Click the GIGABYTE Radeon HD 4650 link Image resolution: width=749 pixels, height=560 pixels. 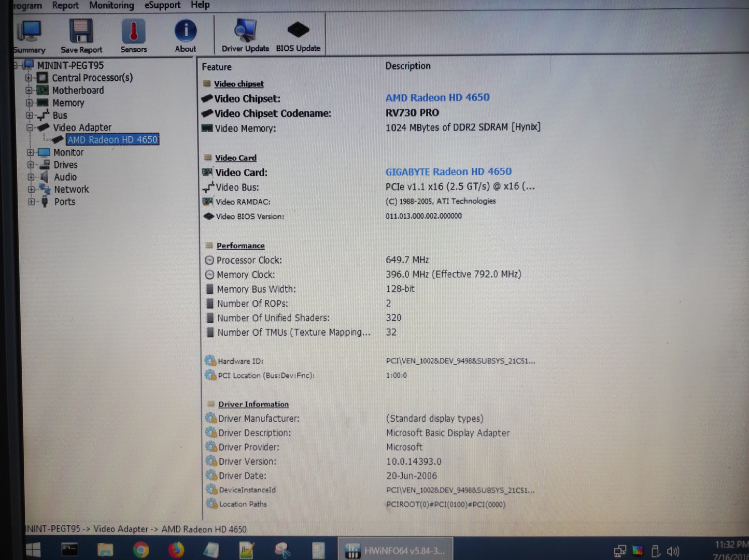448,171
